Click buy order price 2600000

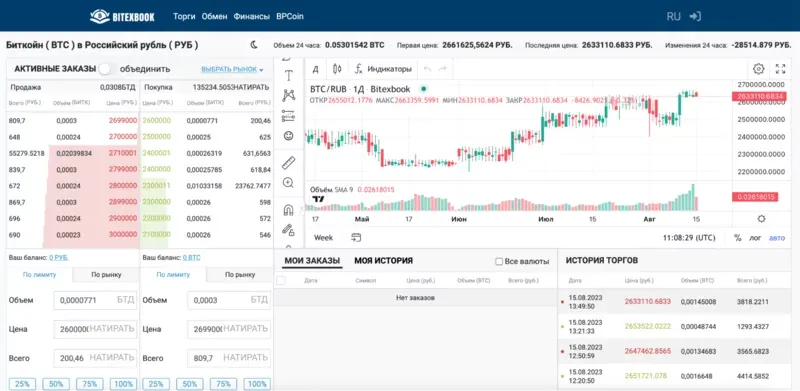(x=156, y=120)
